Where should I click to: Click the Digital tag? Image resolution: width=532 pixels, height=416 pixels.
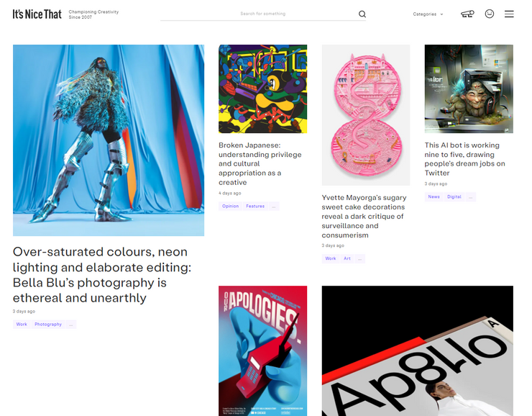454,197
